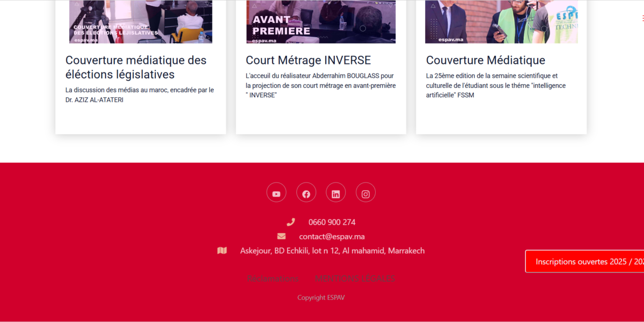Click the Inscriptions ouvertes 2025 button
644x322 pixels.
coord(585,261)
